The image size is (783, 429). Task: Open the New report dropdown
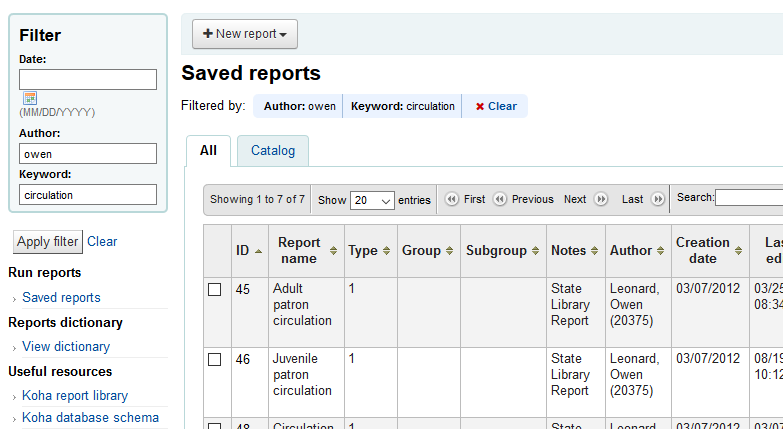click(x=245, y=34)
